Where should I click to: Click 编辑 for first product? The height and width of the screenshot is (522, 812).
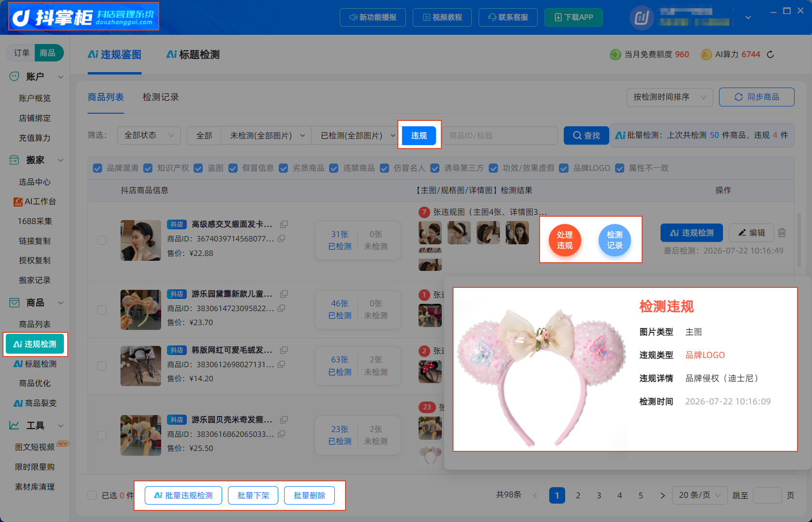pyautogui.click(x=752, y=233)
